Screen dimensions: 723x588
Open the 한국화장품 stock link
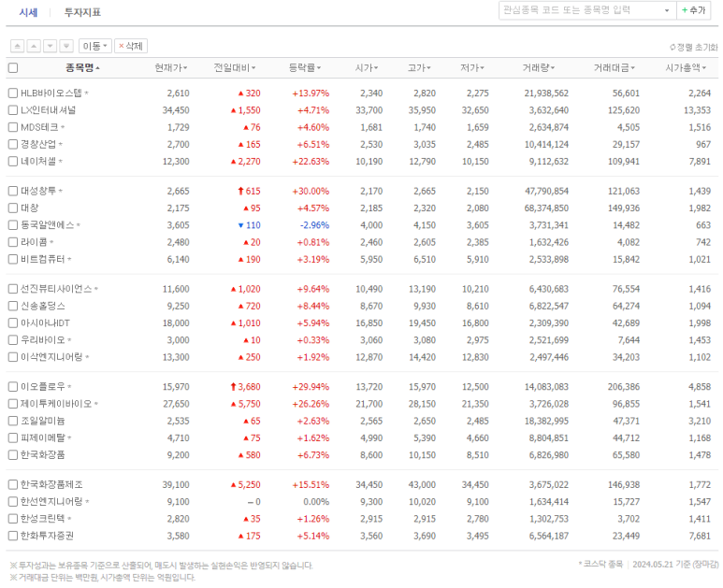coord(43,455)
